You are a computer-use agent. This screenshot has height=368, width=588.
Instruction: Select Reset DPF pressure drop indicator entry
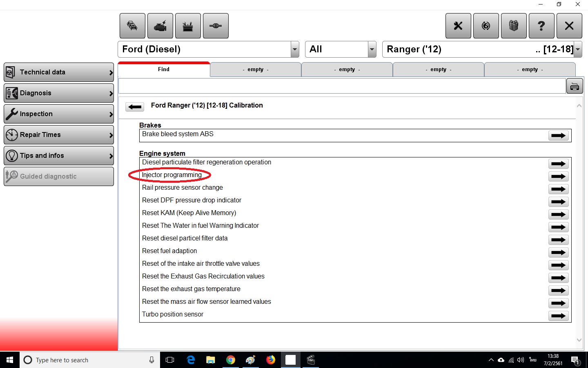[192, 200]
